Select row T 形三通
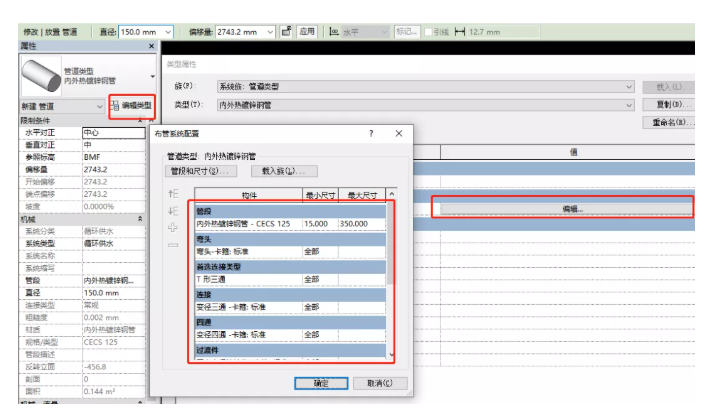 pos(290,279)
